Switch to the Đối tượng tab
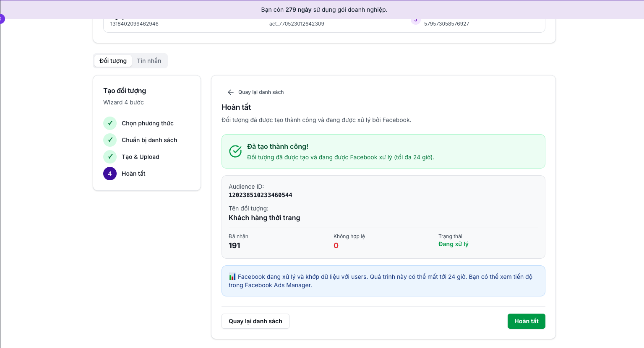Viewport: 644px width, 348px height. 113,61
